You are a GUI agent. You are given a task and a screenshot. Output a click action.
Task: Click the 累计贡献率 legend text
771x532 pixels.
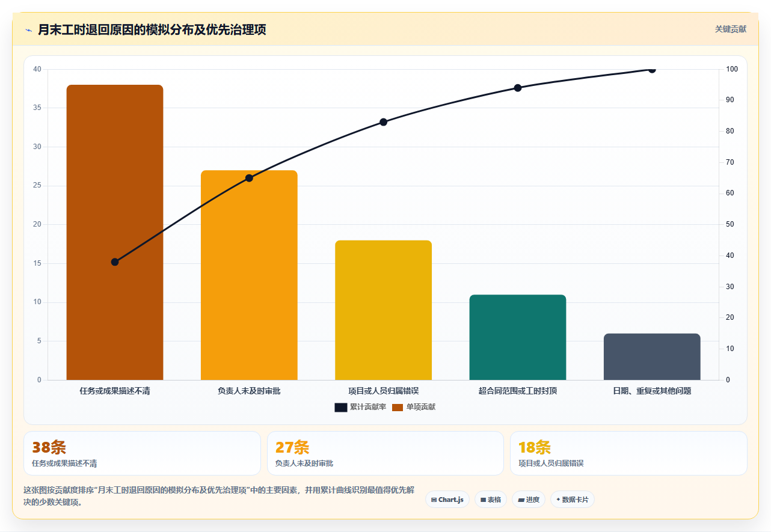point(368,408)
